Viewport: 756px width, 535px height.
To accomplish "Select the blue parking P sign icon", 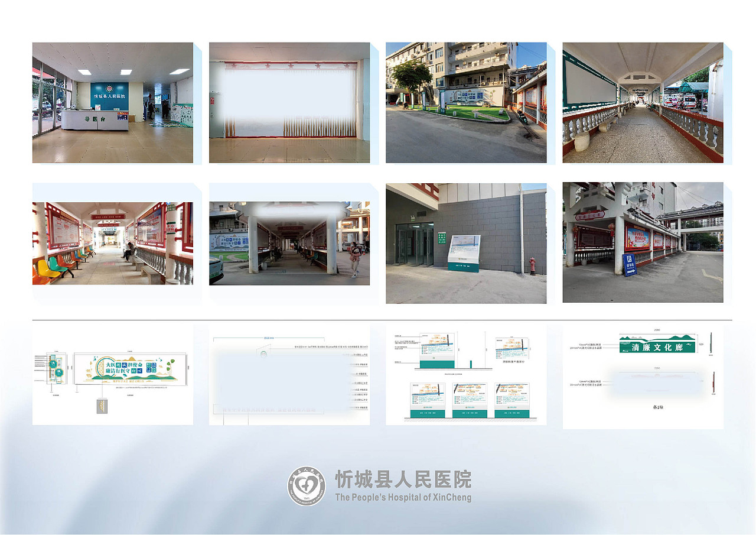I will 630,264.
